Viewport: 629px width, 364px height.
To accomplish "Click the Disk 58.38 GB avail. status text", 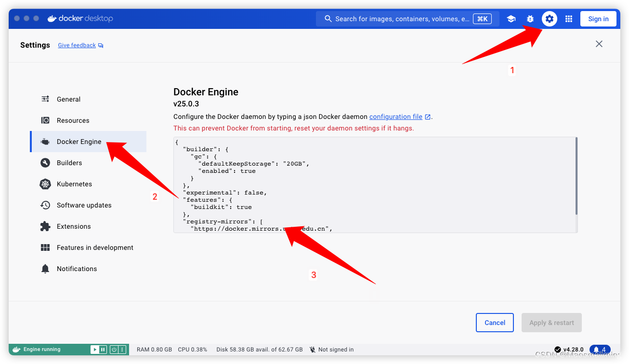I will (260, 350).
